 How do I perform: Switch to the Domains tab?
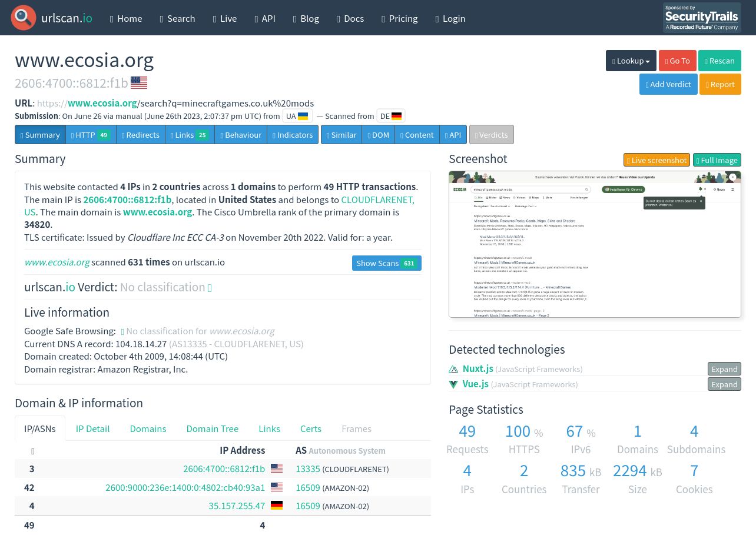point(148,428)
